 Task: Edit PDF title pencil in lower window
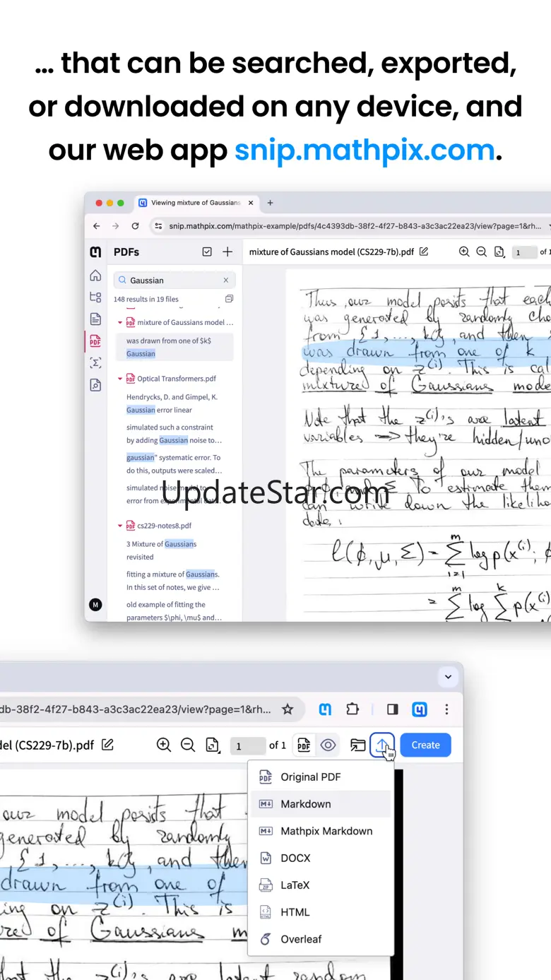coord(107,745)
